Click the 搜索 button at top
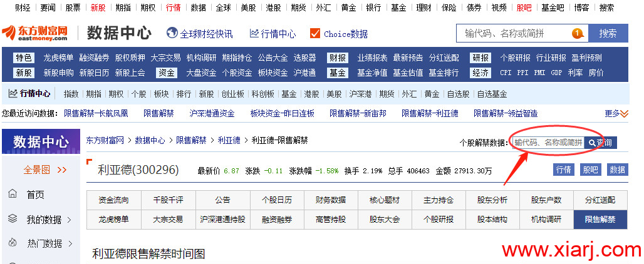Viewport: 644px width, 264px height. coord(608,33)
